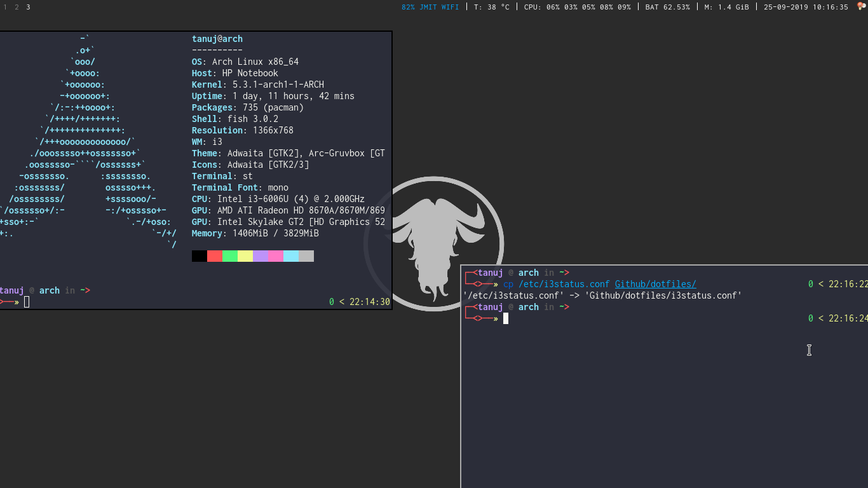Click the M: 1.4 GiB memory block
This screenshot has height=488, width=868.
tap(726, 7)
